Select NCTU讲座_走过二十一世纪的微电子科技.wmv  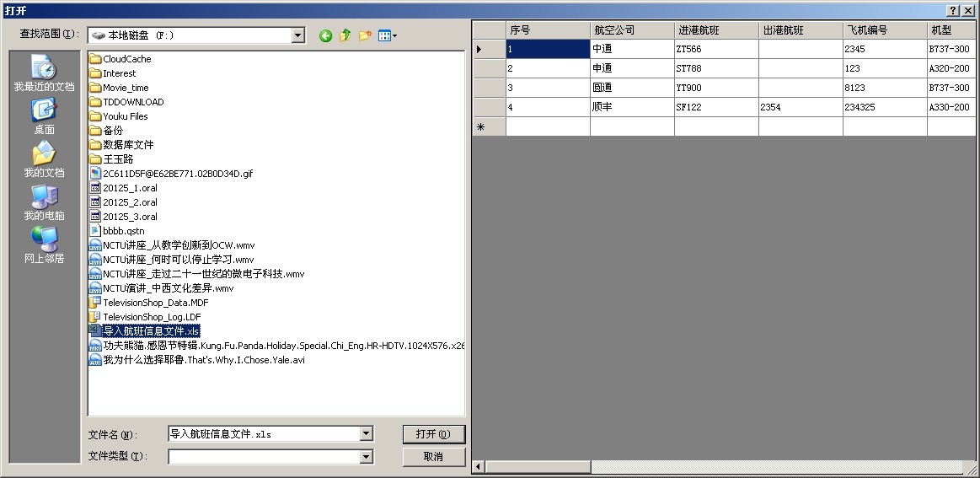197,274
